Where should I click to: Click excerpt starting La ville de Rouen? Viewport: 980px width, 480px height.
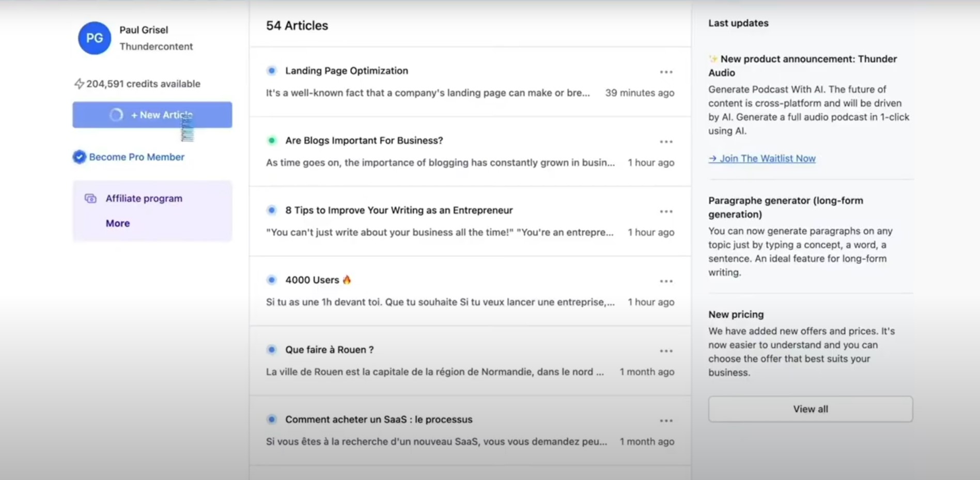pyautogui.click(x=434, y=372)
